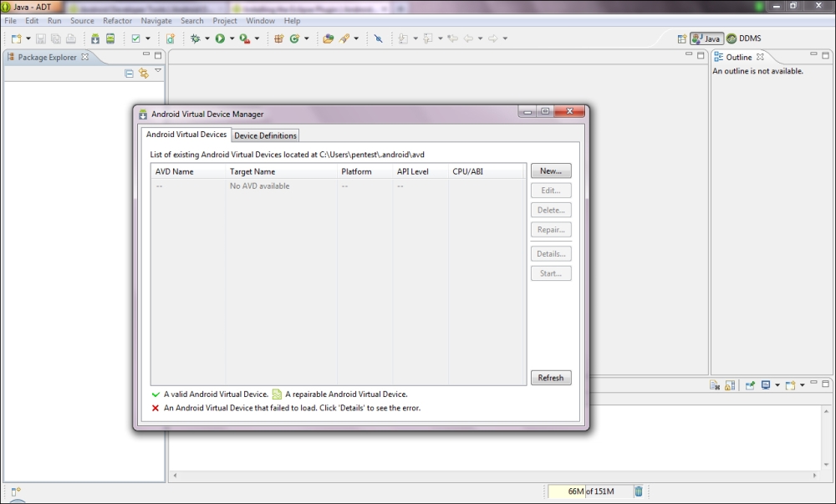
Task: Click the Android Virtual Device Manager toolbar icon
Action: [110, 38]
